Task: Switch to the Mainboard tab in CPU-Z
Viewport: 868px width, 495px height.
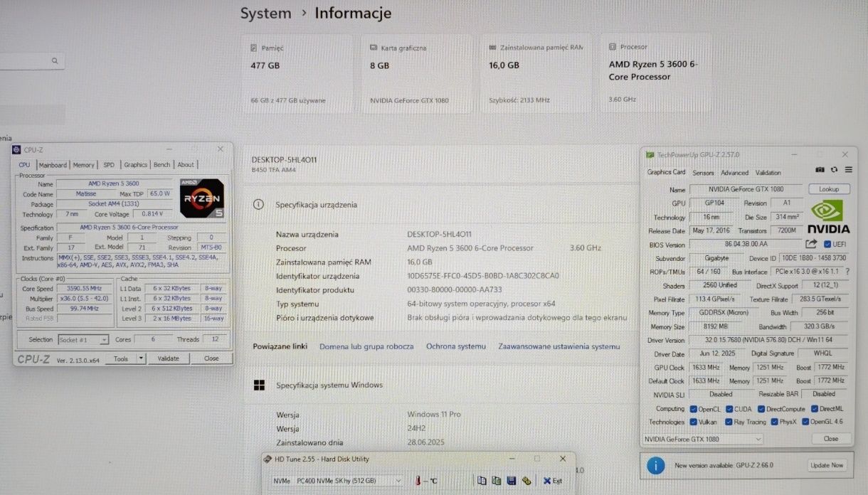Action: coord(53,164)
